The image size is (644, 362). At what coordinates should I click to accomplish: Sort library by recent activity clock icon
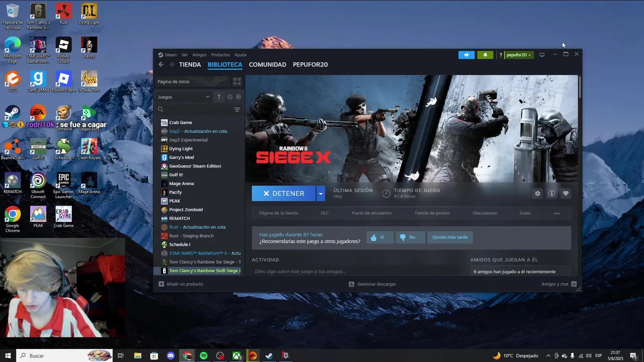(x=229, y=97)
